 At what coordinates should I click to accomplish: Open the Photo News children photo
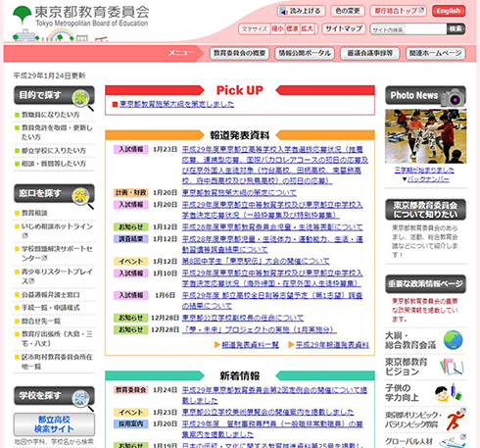pos(425,136)
